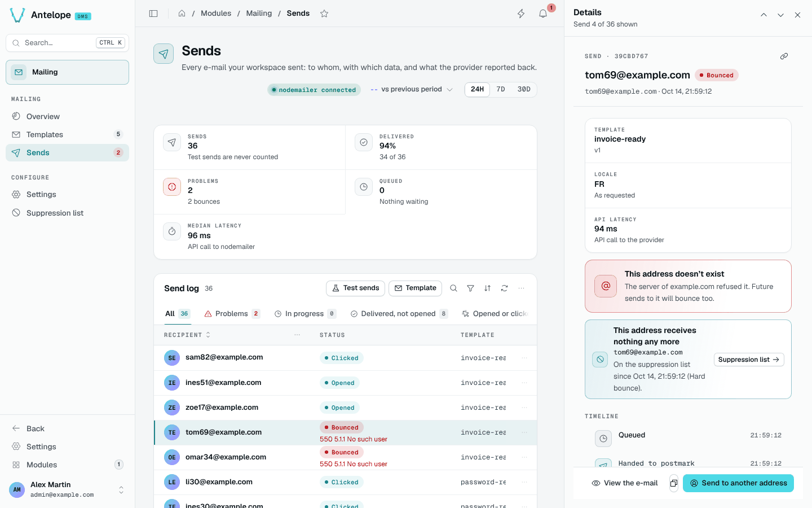
Task: Open Modules breadcrumb link
Action: (216, 14)
